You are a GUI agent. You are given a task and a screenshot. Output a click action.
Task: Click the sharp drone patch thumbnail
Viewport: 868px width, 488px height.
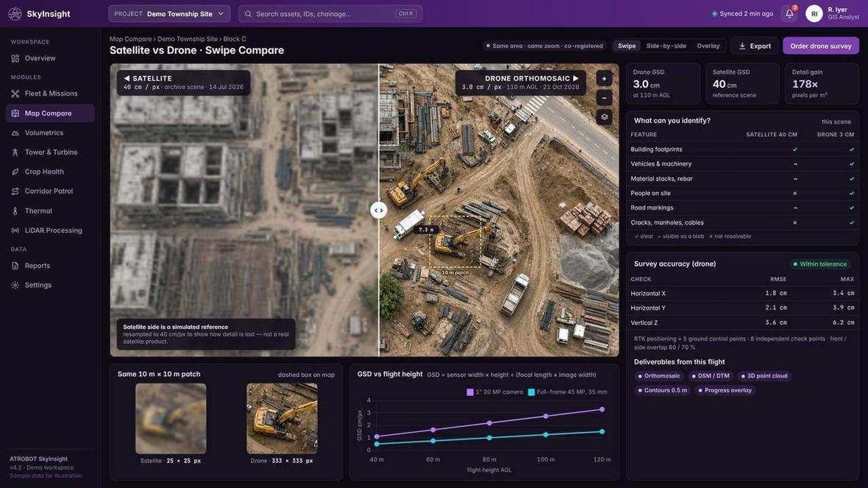click(x=282, y=419)
